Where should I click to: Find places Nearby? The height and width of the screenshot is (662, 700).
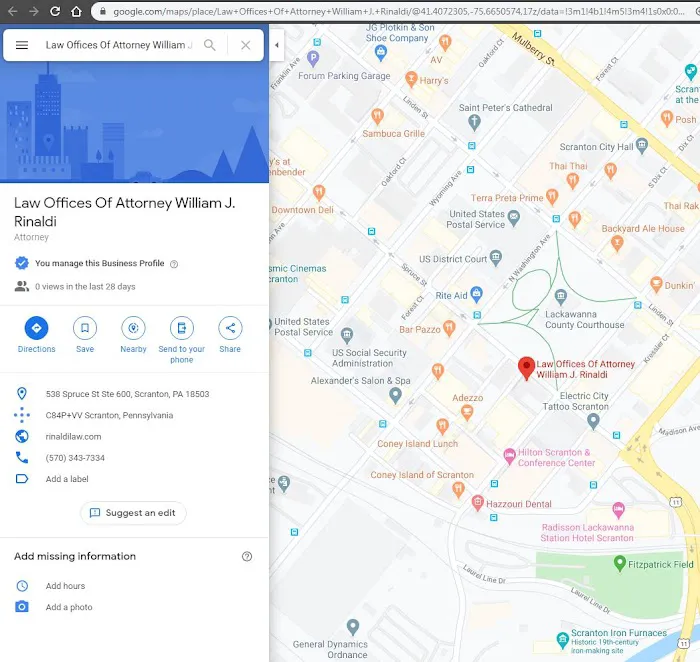pyautogui.click(x=133, y=328)
